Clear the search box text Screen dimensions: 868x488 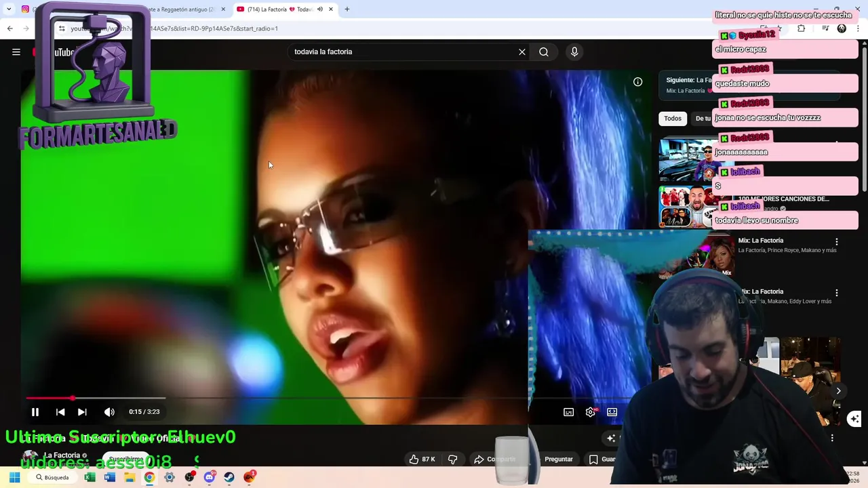click(522, 52)
